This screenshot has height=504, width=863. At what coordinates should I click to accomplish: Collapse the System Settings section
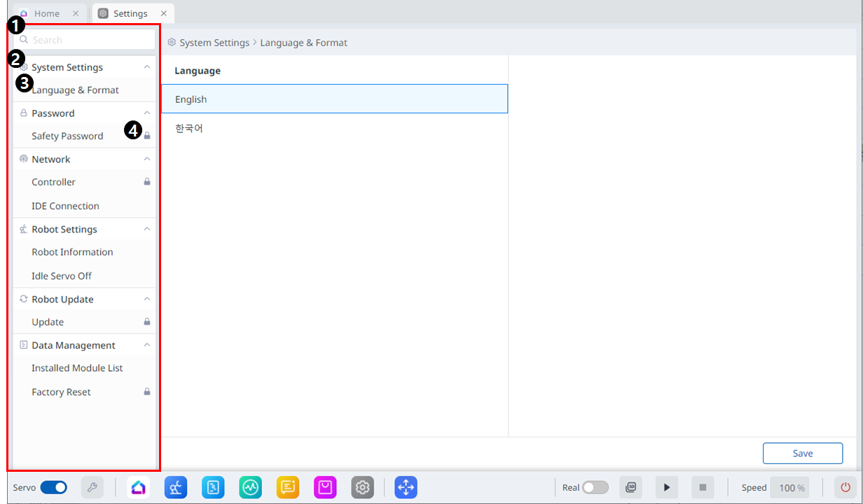(x=146, y=67)
